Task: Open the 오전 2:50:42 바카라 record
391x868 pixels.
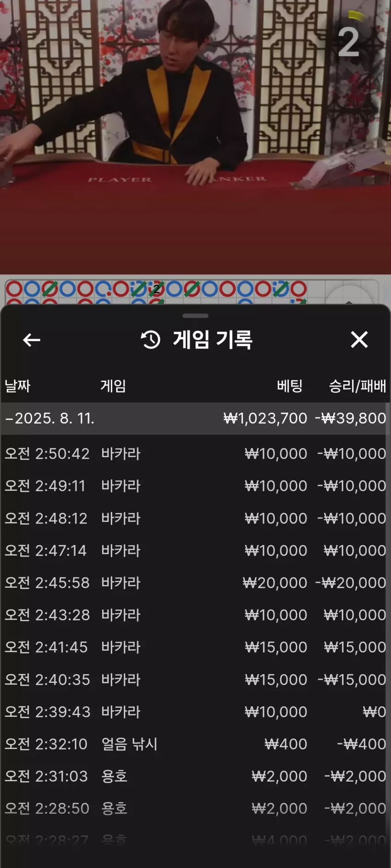Action: (195, 454)
